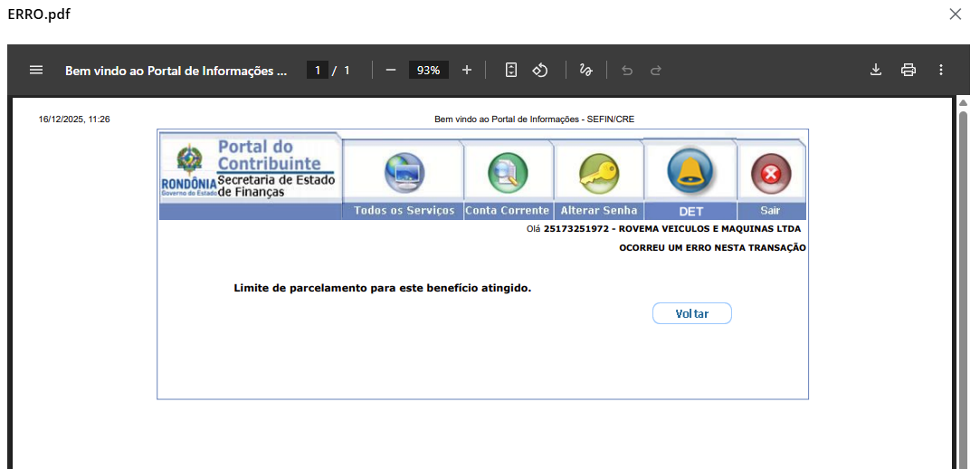
Task: Click the zoom out minus button
Action: tap(391, 70)
